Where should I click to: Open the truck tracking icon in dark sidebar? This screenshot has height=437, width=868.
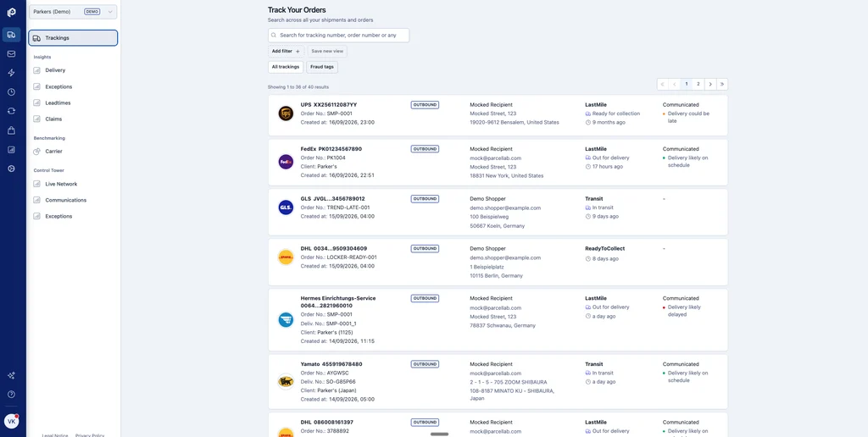(x=11, y=34)
